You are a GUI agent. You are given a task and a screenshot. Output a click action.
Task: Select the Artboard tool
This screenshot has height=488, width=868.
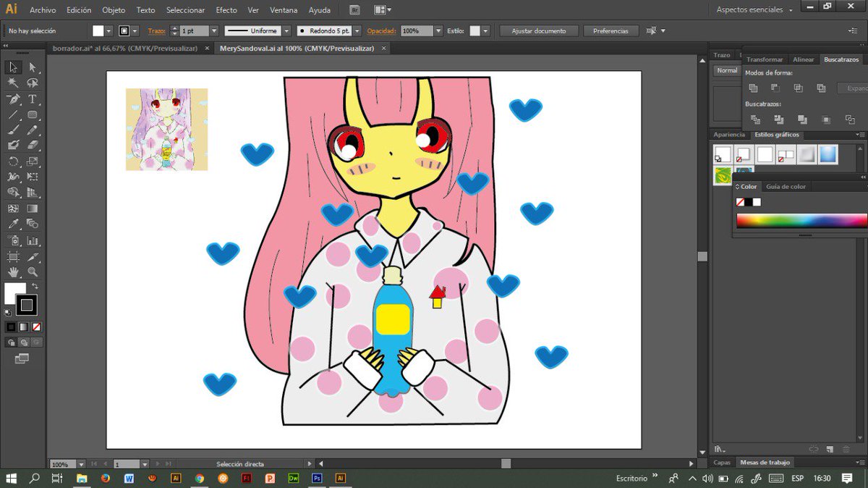coord(13,256)
